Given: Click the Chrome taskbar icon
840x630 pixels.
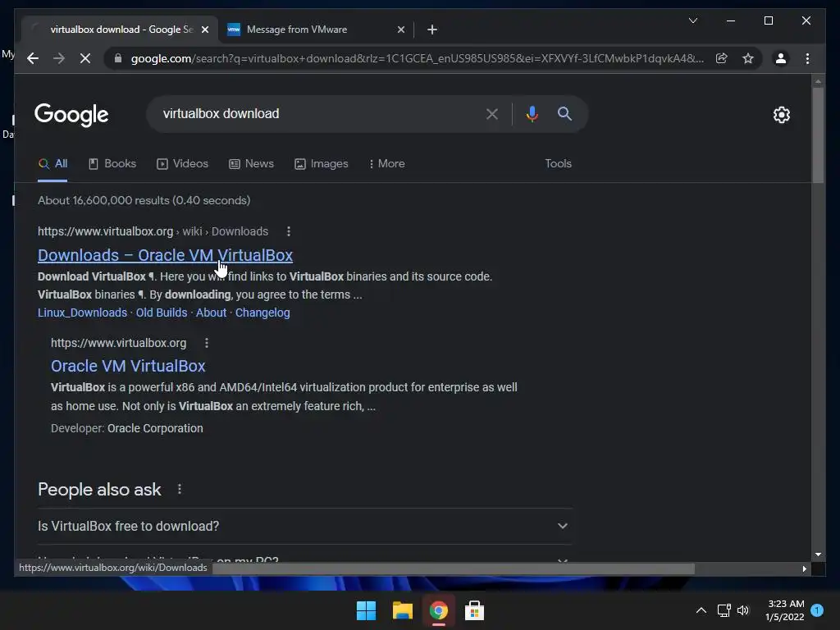Looking at the screenshot, I should (438, 610).
